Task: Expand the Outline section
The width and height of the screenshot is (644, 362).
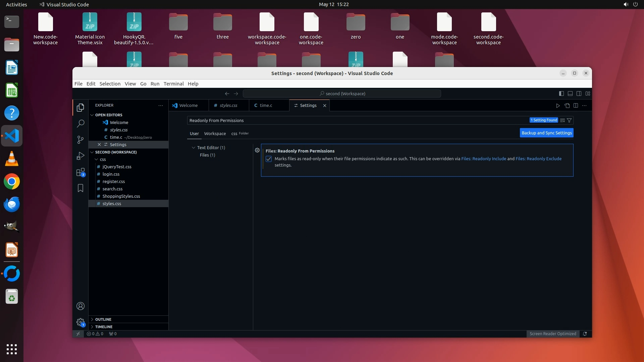Action: pyautogui.click(x=103, y=319)
